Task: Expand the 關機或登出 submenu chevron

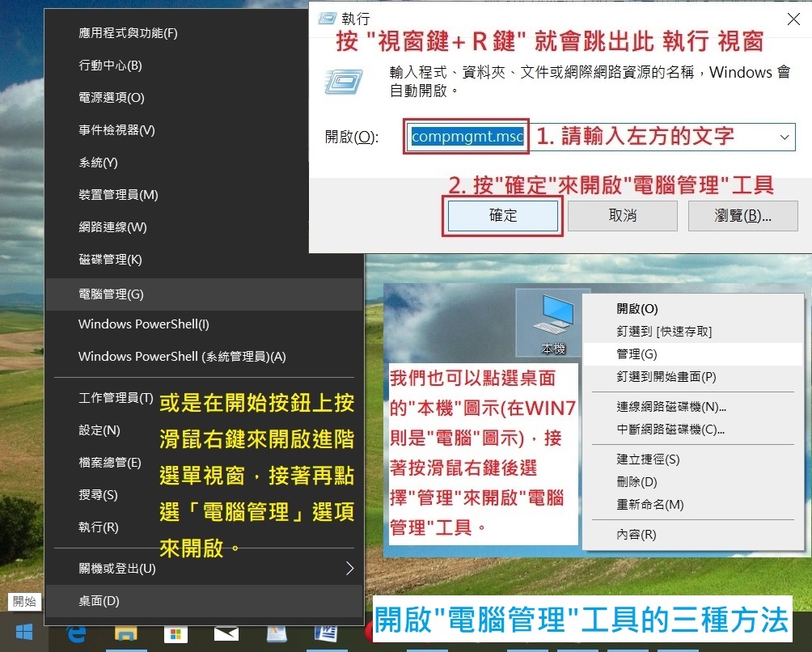Action: point(350,569)
